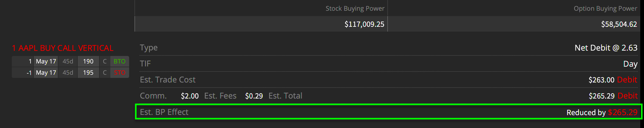Screen dimensions: 644x128
Task: Click the Est. BP Effect reduced amount
Action: (622, 112)
